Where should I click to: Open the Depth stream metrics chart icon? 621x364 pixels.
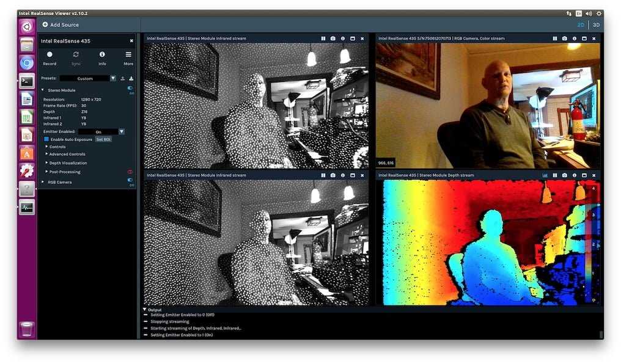pyautogui.click(x=545, y=175)
